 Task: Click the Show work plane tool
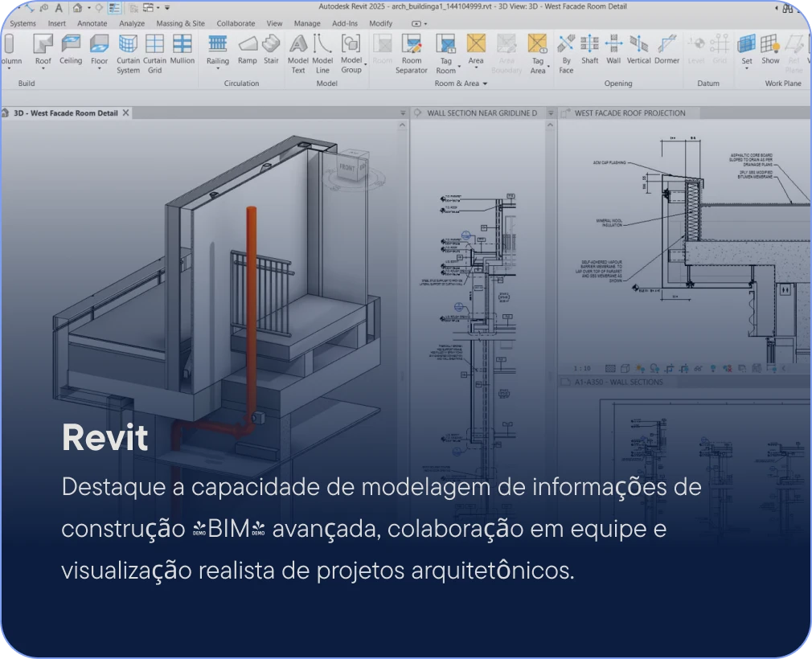tap(770, 50)
